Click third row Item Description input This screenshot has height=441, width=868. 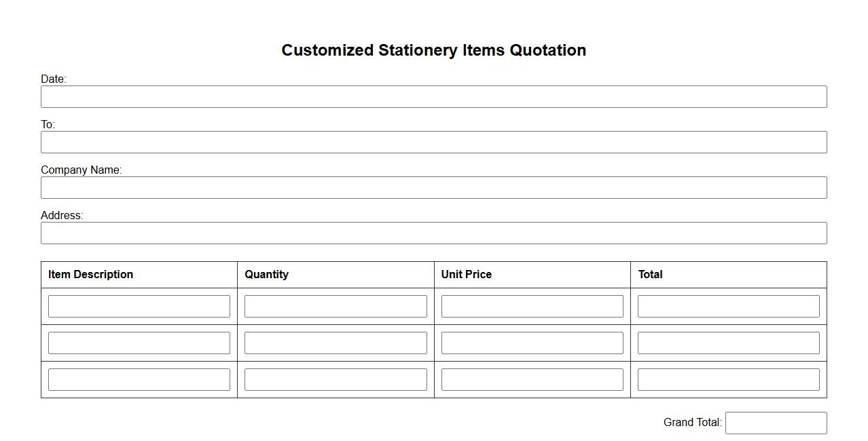(139, 379)
